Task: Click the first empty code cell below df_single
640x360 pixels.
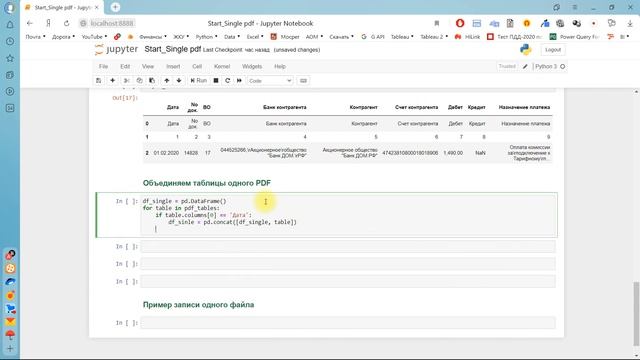Action: point(348,247)
